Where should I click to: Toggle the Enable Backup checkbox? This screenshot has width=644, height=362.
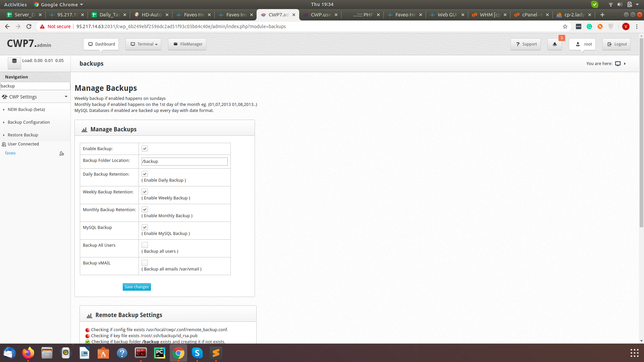(x=145, y=148)
